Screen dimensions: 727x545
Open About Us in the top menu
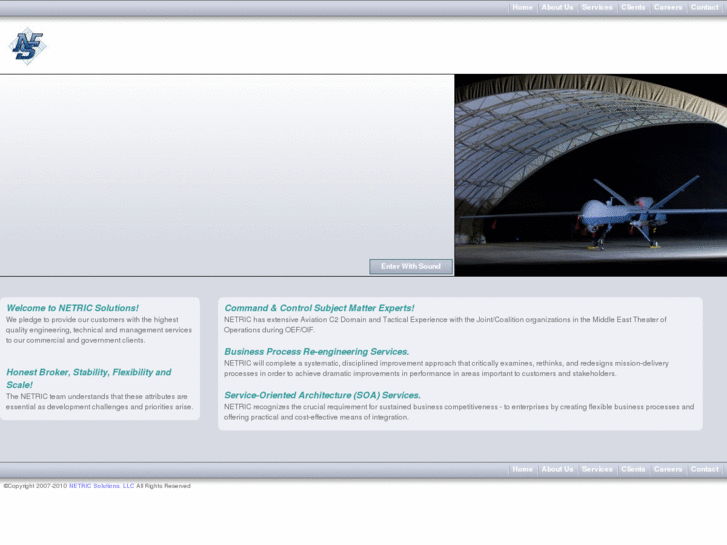coord(557,7)
